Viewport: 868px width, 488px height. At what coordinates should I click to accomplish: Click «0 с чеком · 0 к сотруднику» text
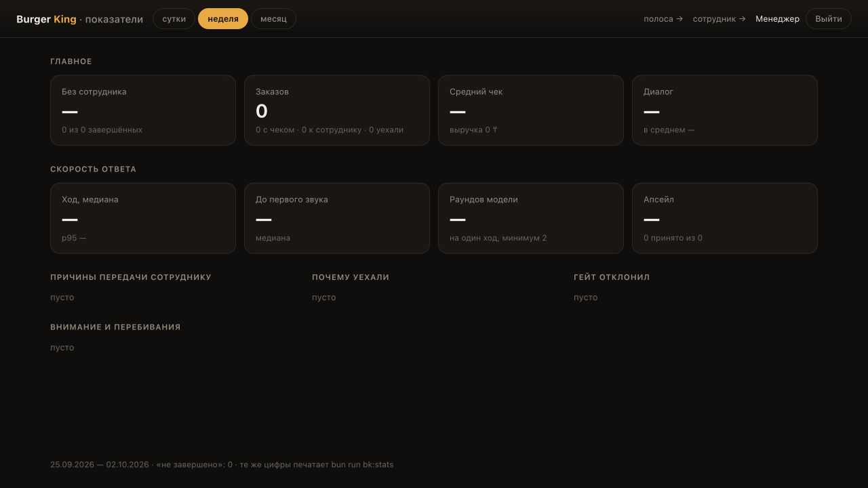[x=309, y=130]
